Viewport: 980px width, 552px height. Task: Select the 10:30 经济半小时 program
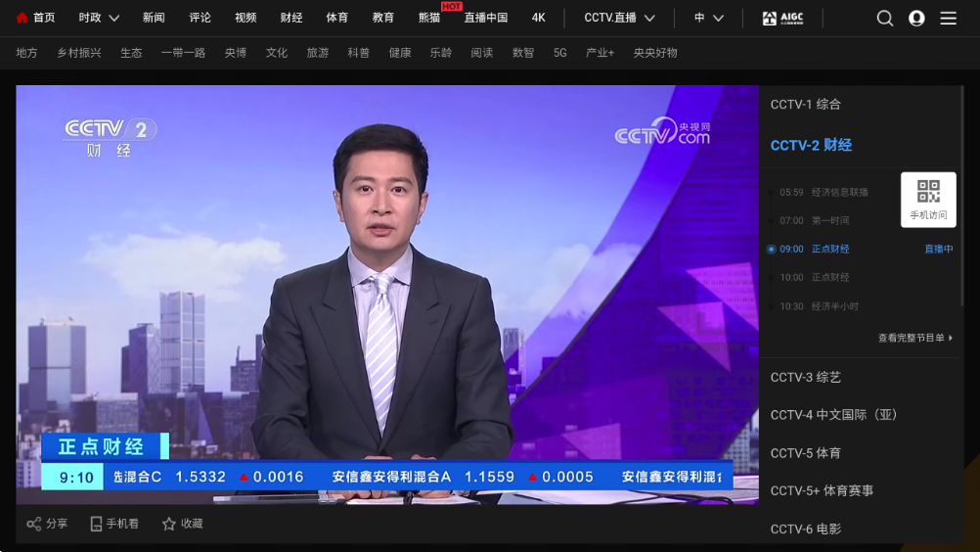click(819, 306)
